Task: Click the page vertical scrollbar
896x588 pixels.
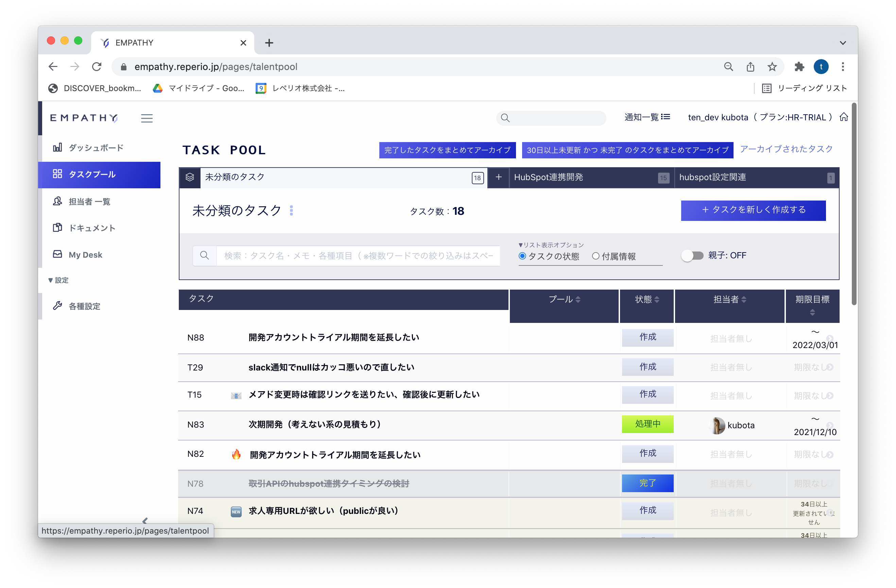Action: coord(854,204)
